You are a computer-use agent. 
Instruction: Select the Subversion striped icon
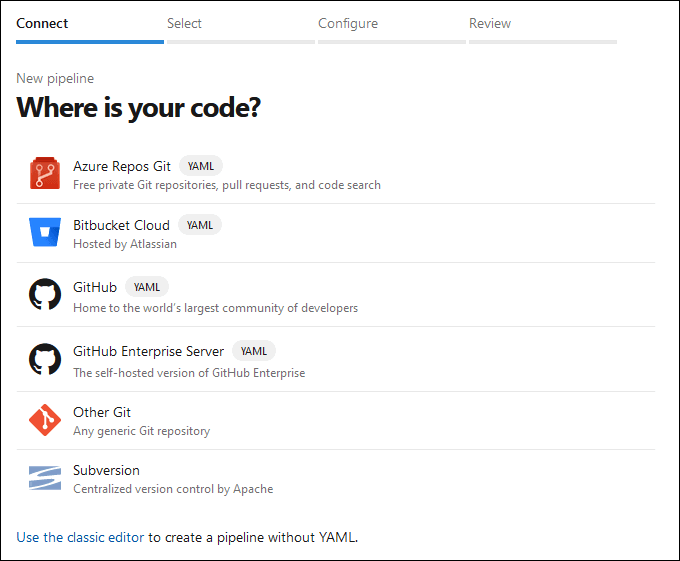point(45,479)
